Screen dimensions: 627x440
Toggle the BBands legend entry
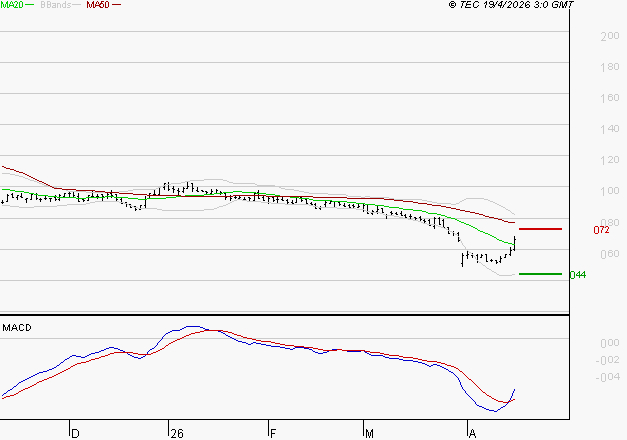point(55,6)
